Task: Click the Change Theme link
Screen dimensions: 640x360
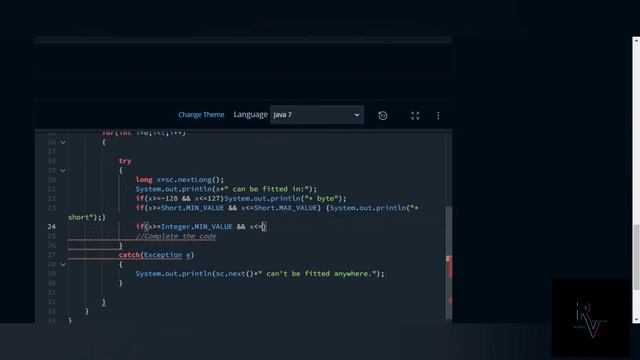Action: [x=201, y=115]
